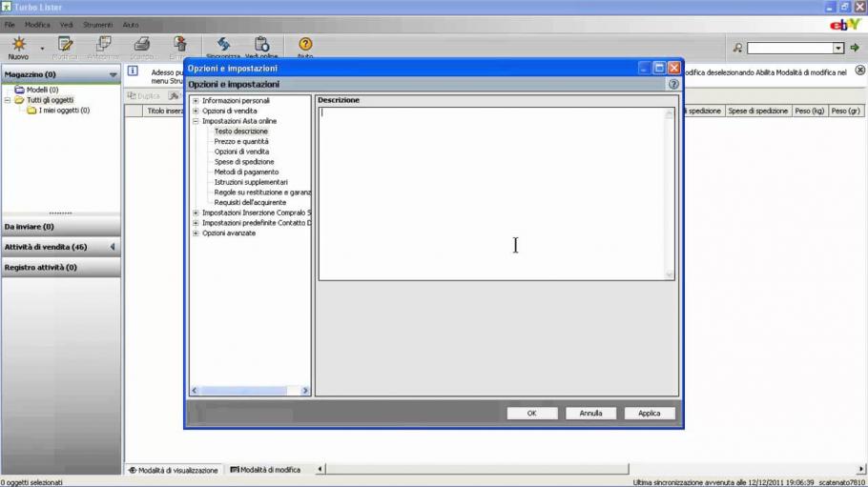
Task: Select Regole su restituzione e garanzia
Action: coord(262,193)
